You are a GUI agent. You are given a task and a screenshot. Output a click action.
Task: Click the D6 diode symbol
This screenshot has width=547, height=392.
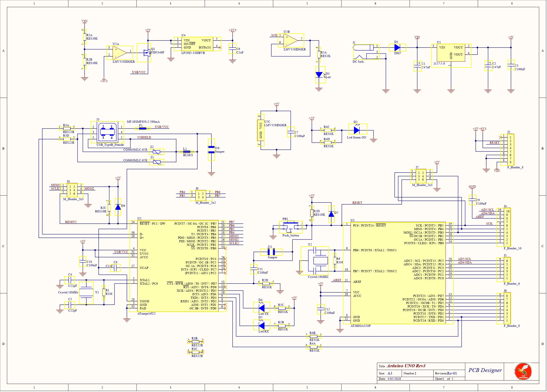118,207
